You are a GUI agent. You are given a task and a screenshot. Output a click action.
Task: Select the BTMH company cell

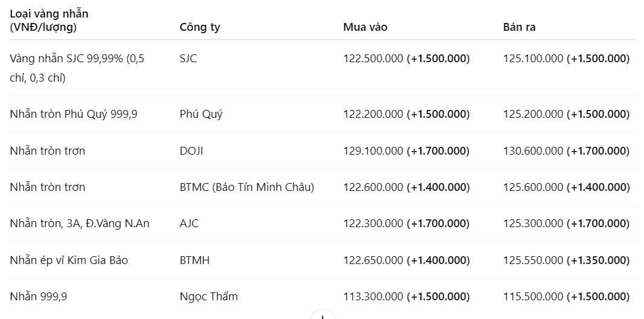pos(195,260)
